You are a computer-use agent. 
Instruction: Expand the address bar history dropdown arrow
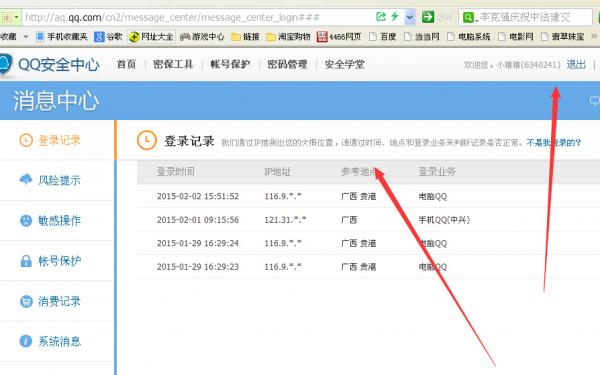click(410, 17)
